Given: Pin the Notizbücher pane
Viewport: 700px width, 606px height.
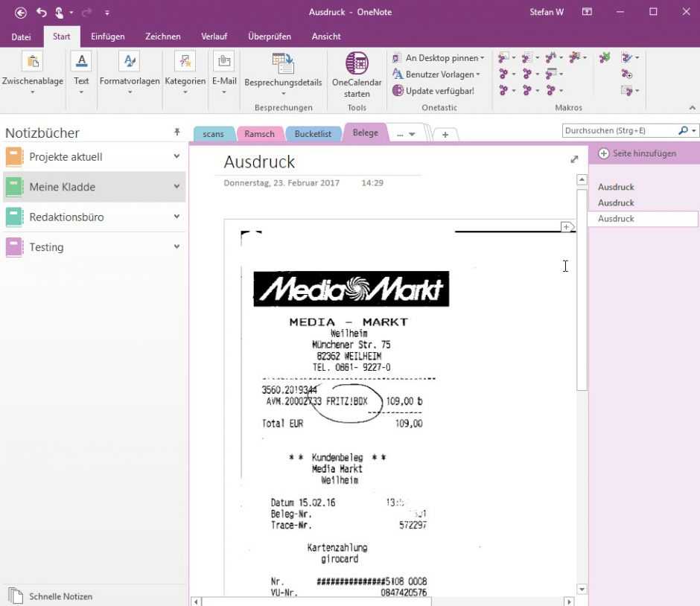Looking at the screenshot, I should 176,132.
